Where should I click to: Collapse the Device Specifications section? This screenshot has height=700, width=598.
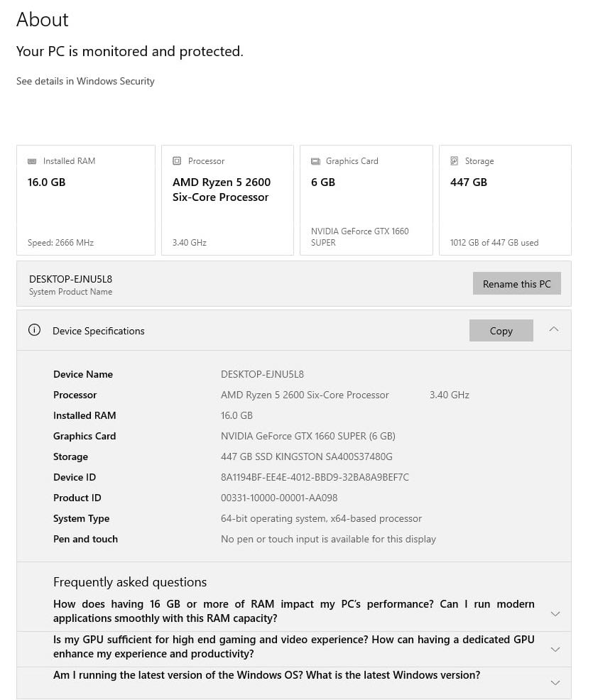(x=554, y=329)
